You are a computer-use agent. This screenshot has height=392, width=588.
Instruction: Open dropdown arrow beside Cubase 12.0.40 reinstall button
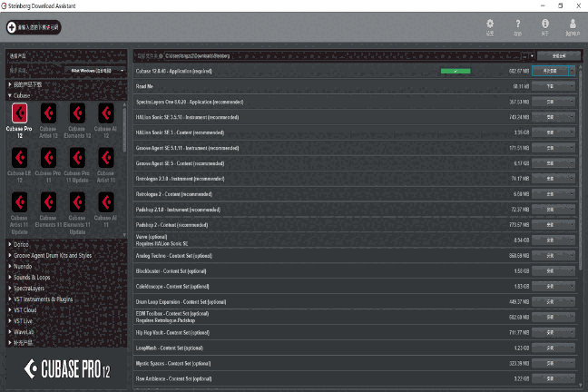point(572,71)
